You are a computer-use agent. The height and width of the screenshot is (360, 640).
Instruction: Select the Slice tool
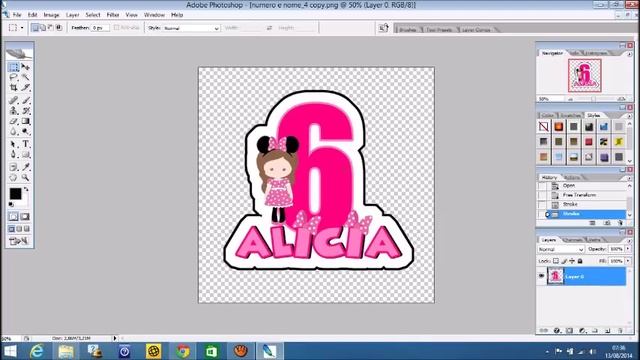(x=26, y=87)
